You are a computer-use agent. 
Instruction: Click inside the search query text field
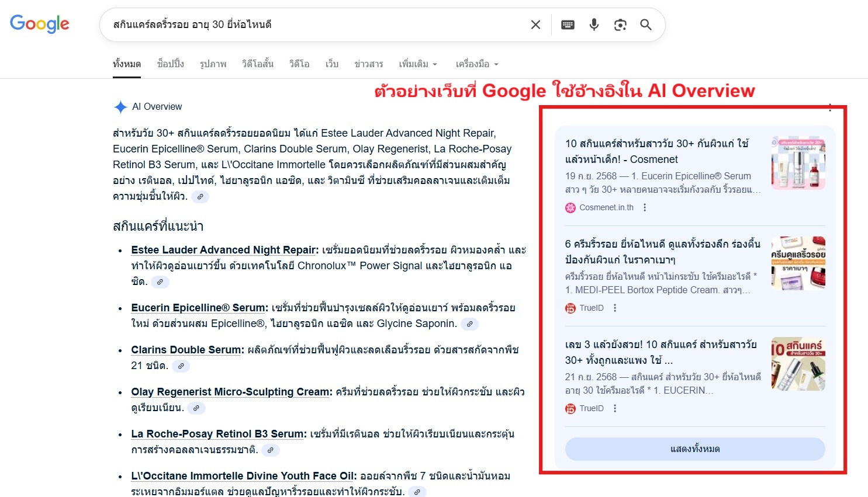click(310, 25)
